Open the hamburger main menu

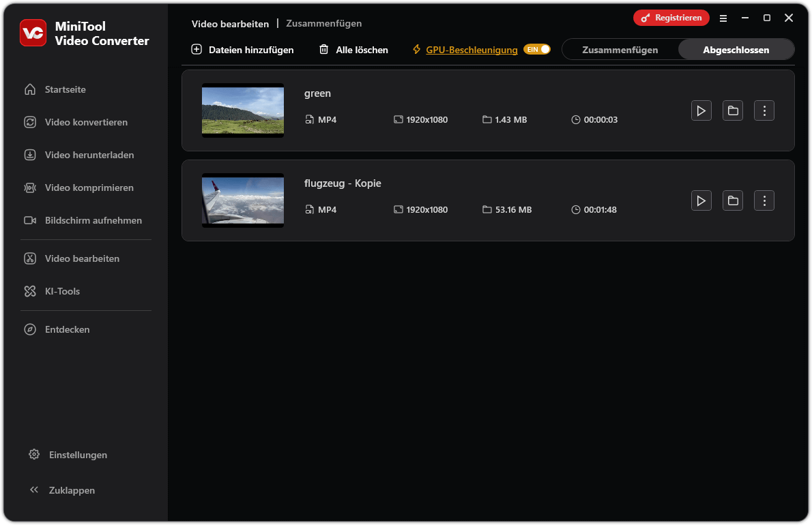(723, 18)
